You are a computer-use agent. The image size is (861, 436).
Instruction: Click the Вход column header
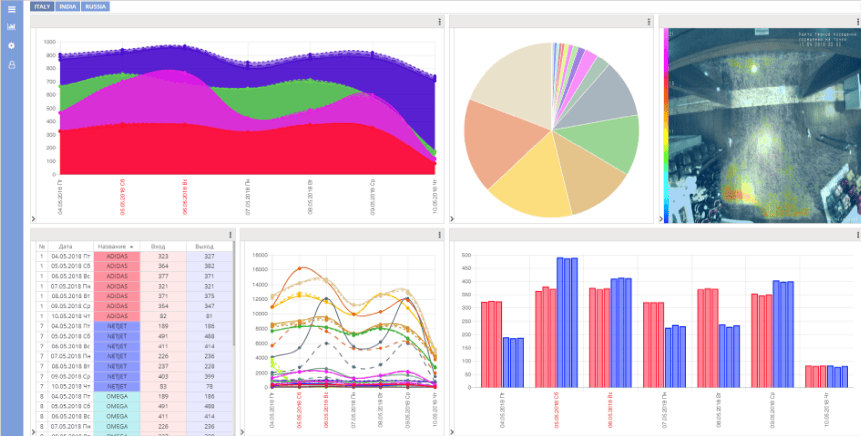tap(158, 245)
